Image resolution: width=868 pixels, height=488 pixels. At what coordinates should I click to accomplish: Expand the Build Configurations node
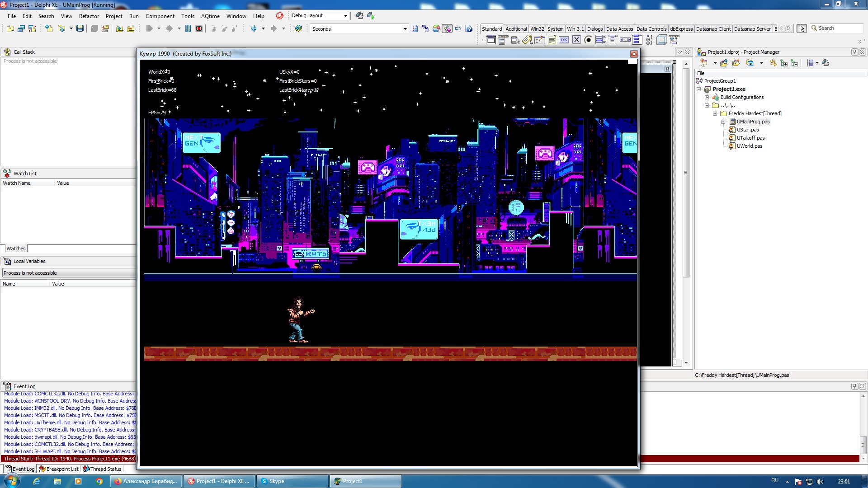[707, 98]
